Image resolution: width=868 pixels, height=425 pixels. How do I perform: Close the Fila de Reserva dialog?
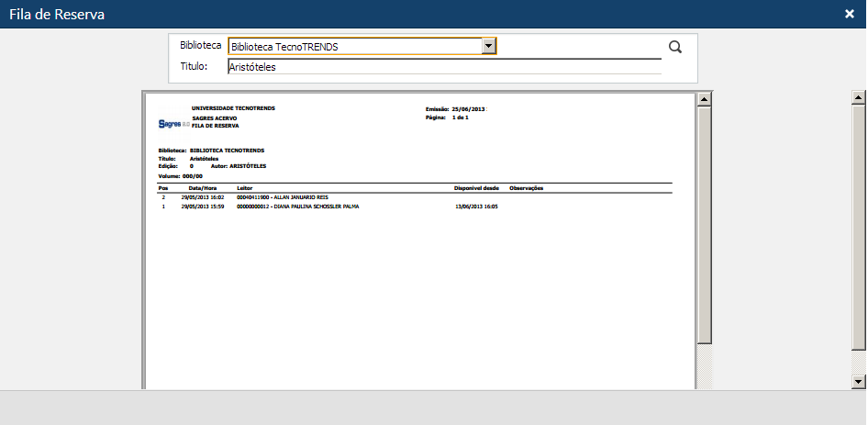[850, 14]
